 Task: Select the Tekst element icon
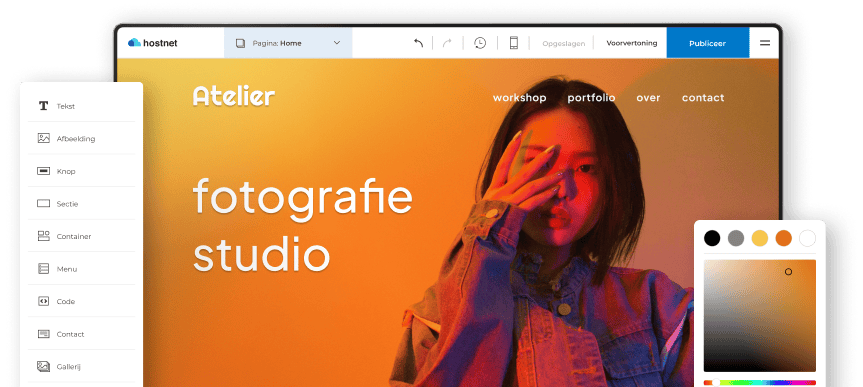pyautogui.click(x=43, y=106)
